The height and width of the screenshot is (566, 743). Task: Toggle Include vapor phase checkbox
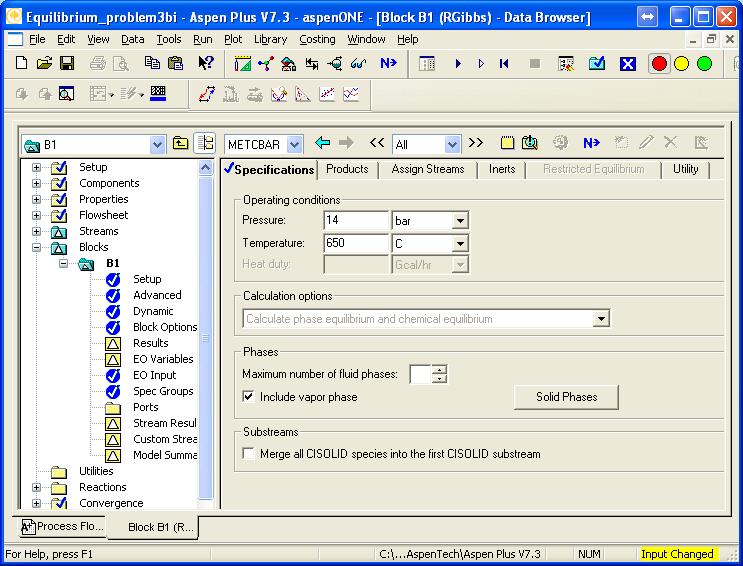248,396
